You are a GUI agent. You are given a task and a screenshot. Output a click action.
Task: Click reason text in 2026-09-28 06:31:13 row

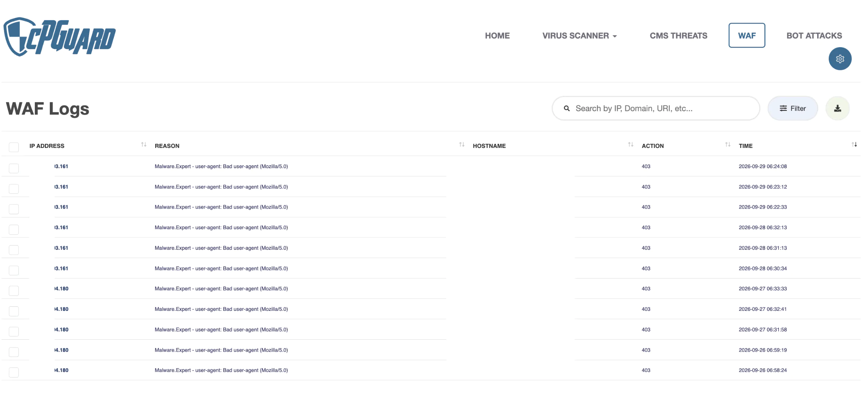tap(221, 248)
